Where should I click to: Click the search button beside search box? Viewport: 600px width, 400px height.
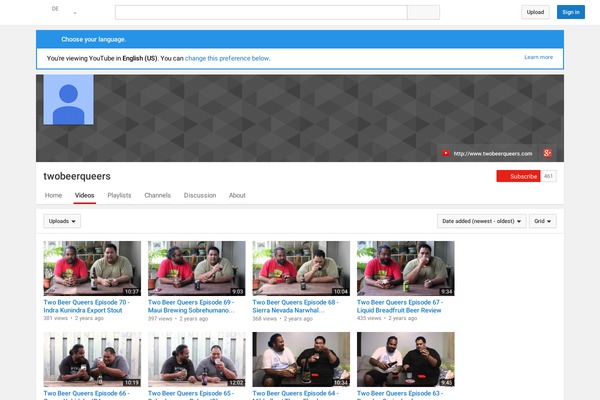[x=423, y=12]
